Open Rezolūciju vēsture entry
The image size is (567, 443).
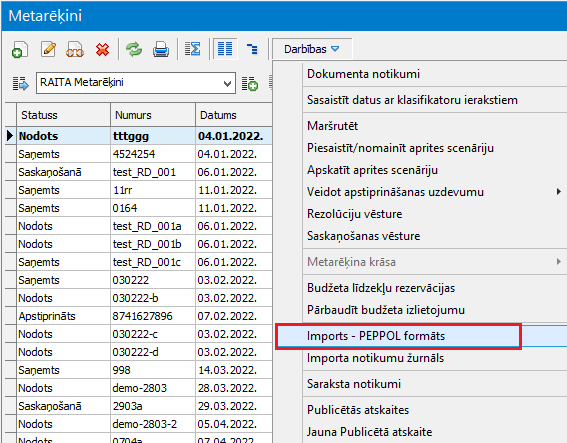354,214
